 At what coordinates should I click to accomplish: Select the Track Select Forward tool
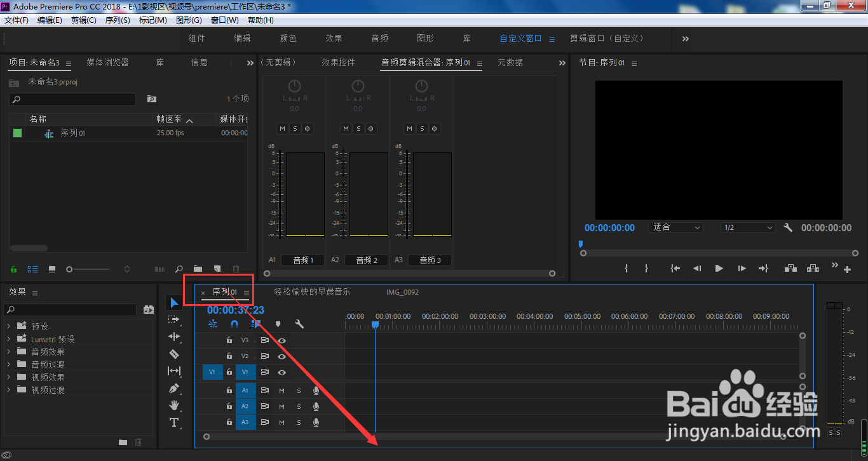(x=174, y=319)
